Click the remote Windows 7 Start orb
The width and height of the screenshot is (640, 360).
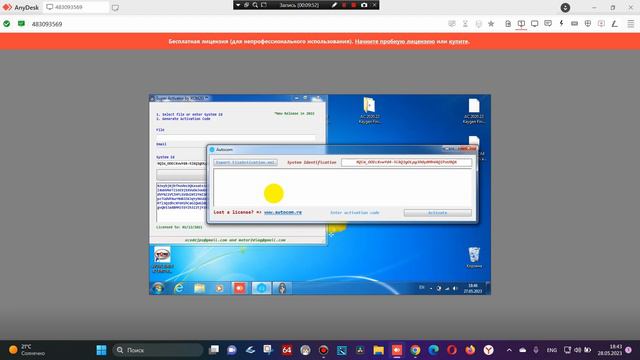tap(158, 288)
